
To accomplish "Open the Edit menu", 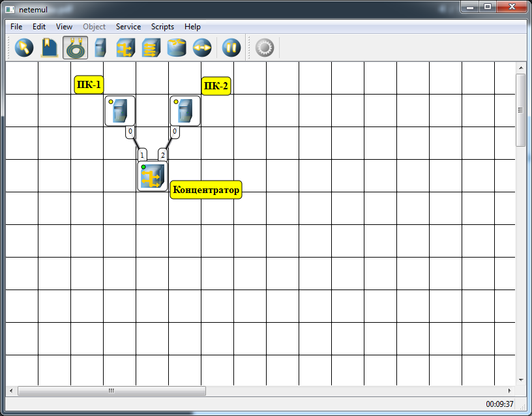I will (x=39, y=27).
